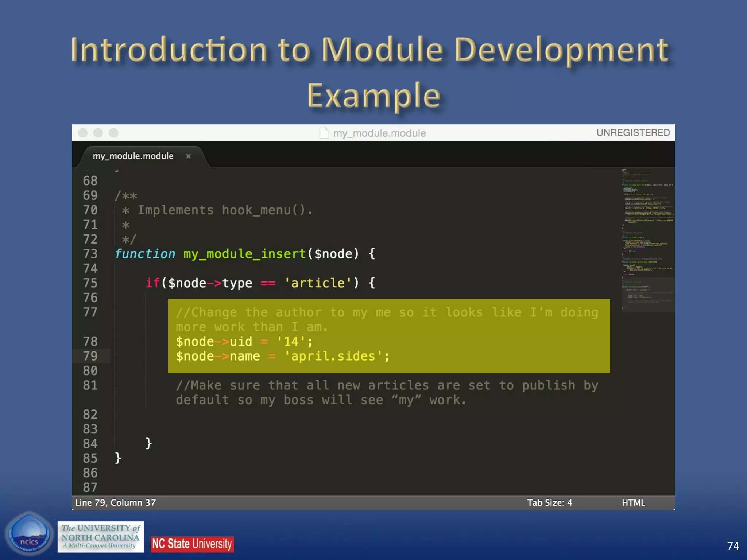Click the NC State University logo
This screenshot has height=560, width=747.
192,544
